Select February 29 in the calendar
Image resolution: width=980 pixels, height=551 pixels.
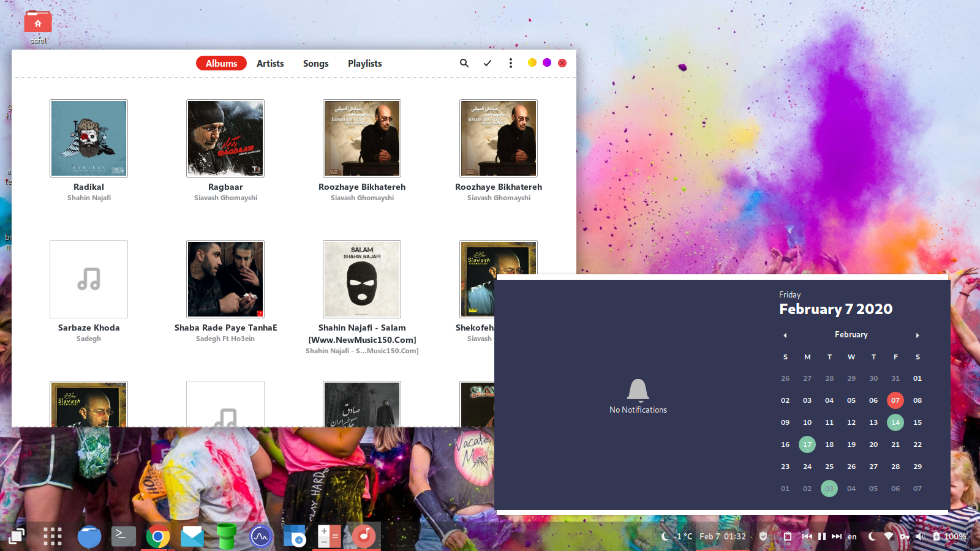click(918, 467)
